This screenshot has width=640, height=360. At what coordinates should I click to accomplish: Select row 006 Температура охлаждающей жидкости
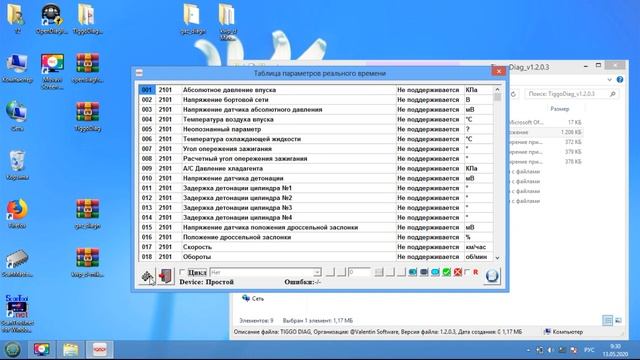pyautogui.click(x=316, y=139)
